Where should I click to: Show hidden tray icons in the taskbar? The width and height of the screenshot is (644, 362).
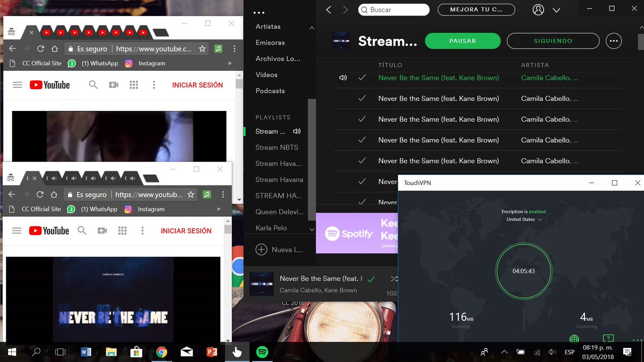point(504,352)
